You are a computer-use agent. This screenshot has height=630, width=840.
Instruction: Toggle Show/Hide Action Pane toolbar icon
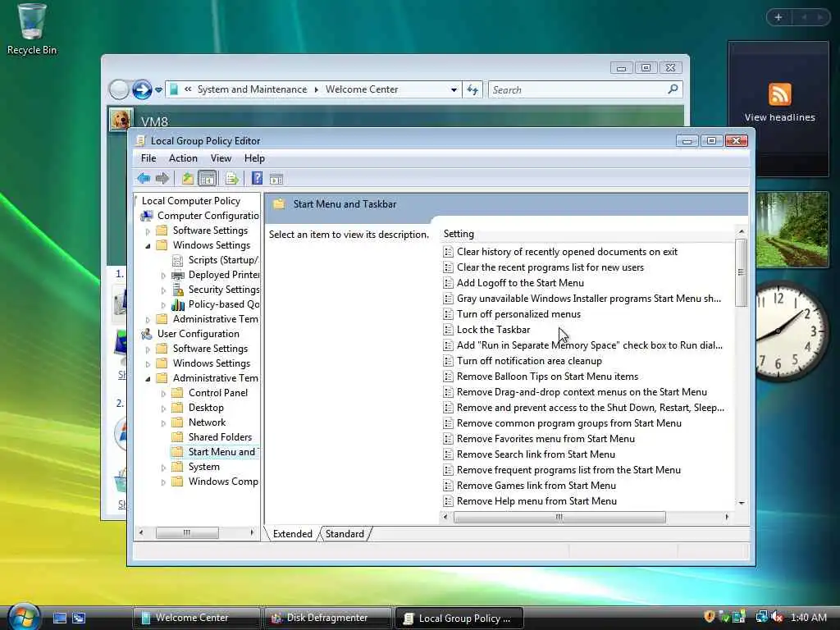[x=276, y=179]
